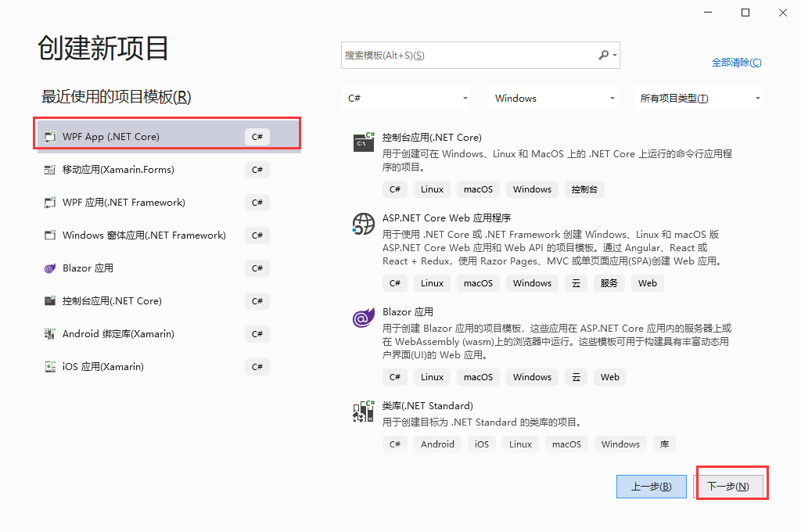Click the 全部清除(C) link
801x532 pixels.
[x=737, y=62]
